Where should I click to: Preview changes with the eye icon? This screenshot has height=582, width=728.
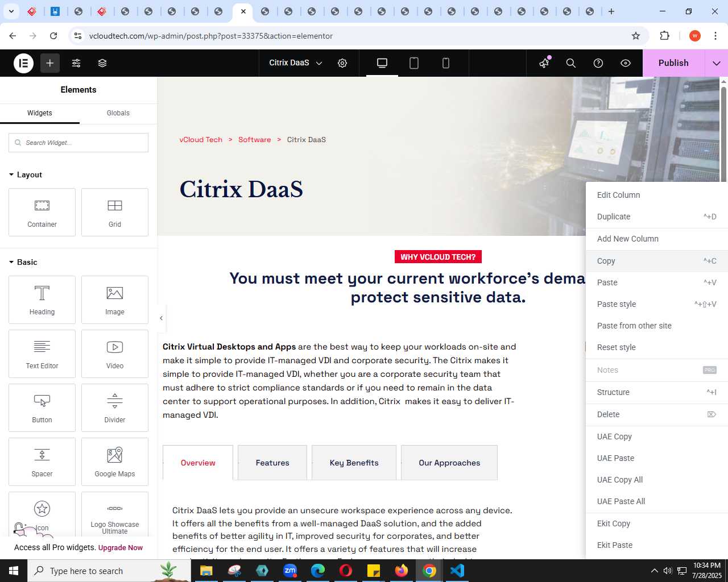[x=626, y=63]
